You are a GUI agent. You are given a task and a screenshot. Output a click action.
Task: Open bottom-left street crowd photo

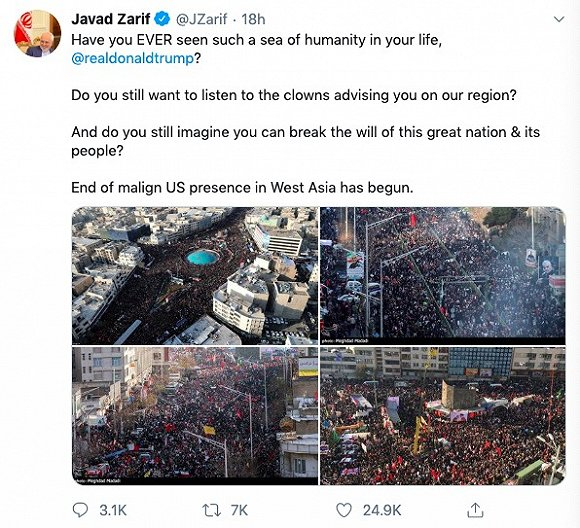(195, 416)
